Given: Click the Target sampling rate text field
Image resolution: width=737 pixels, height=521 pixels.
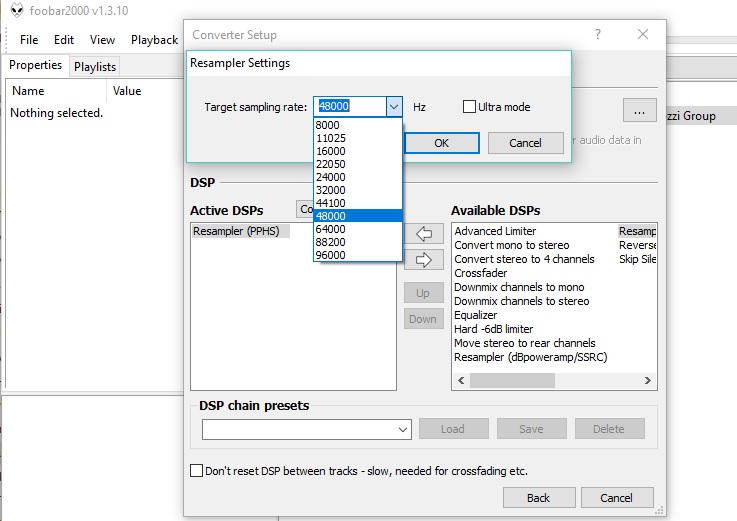Looking at the screenshot, I should click(350, 107).
